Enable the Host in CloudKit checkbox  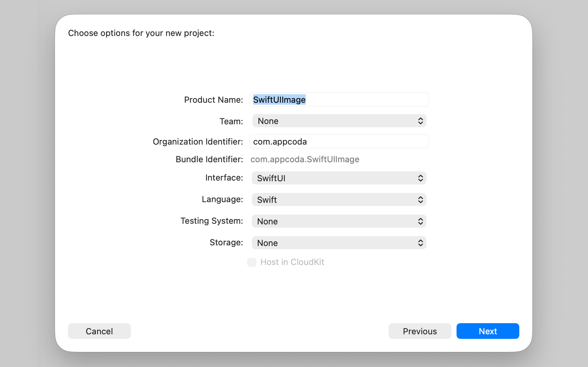tap(252, 262)
